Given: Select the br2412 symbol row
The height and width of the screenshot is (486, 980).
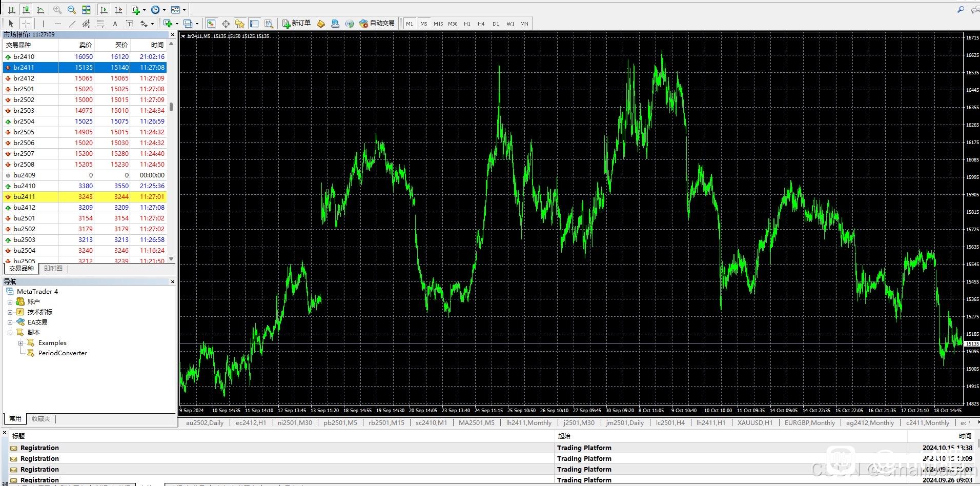Looking at the screenshot, I should pos(85,78).
